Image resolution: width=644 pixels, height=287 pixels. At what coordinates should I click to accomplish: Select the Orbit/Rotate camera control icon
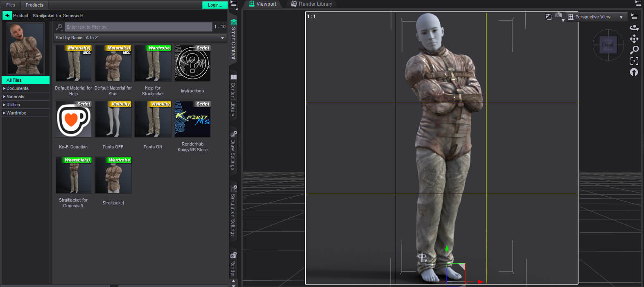click(x=634, y=28)
